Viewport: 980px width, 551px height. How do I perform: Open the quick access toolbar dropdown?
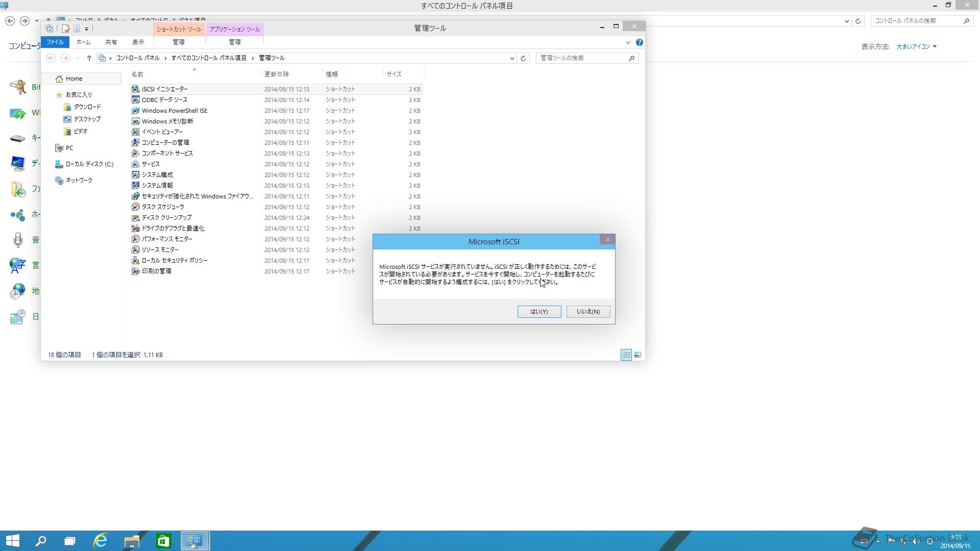(86, 29)
